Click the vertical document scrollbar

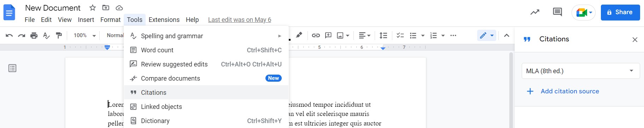(511, 90)
